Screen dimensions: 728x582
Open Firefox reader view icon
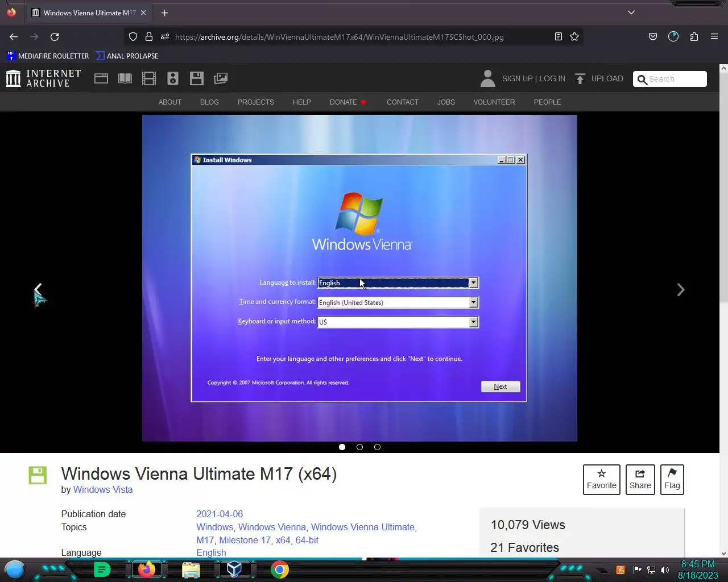(x=559, y=36)
